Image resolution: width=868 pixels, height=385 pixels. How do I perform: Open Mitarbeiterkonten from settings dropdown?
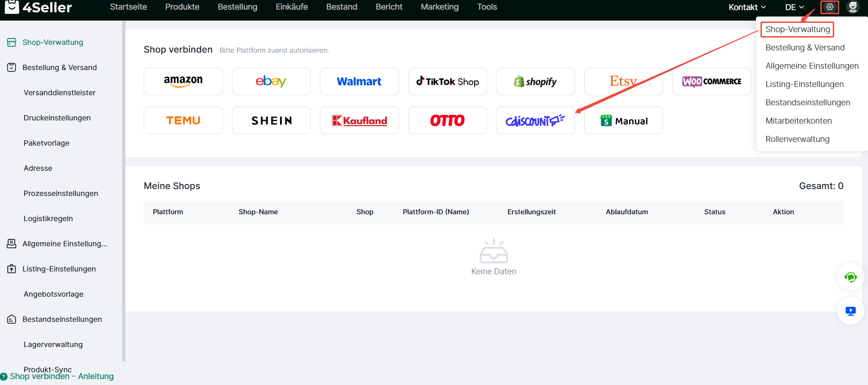coord(798,121)
